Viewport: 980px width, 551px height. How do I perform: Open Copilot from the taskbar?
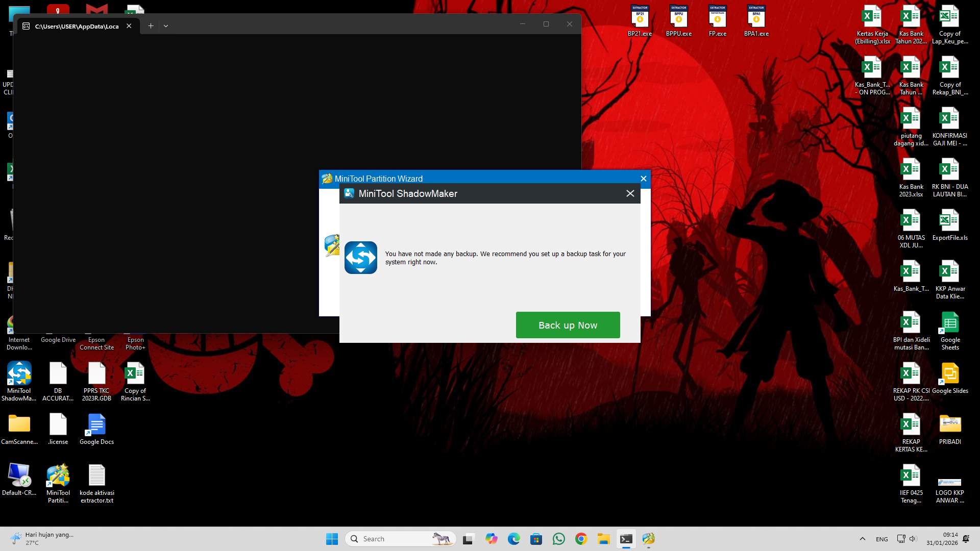491,538
